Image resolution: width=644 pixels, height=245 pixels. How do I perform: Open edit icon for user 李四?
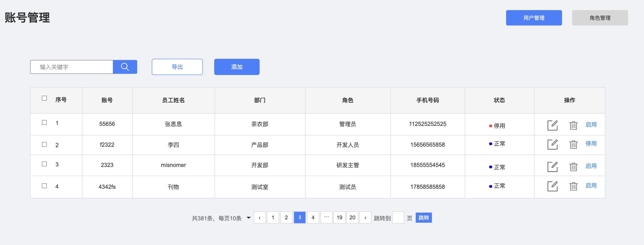pyautogui.click(x=552, y=145)
